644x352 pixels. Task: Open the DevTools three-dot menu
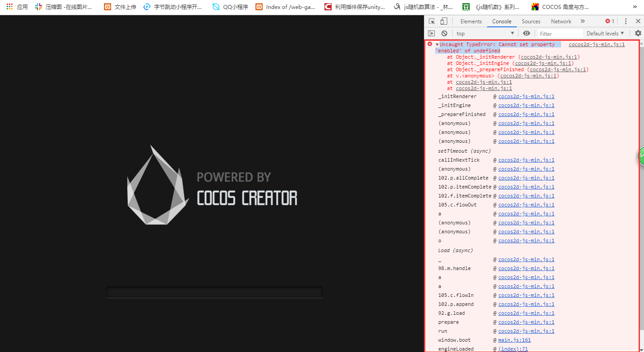(x=626, y=21)
